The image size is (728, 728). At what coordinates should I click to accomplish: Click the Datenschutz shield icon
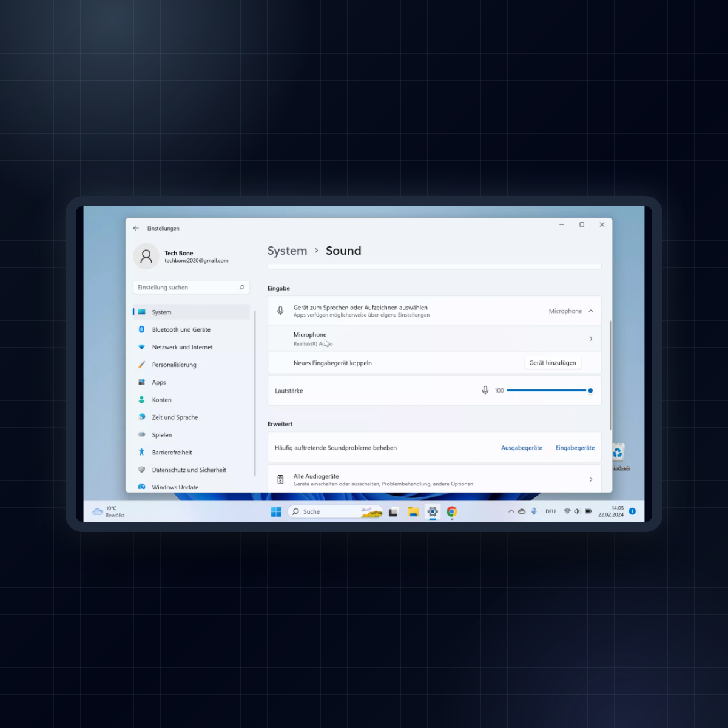pos(141,470)
